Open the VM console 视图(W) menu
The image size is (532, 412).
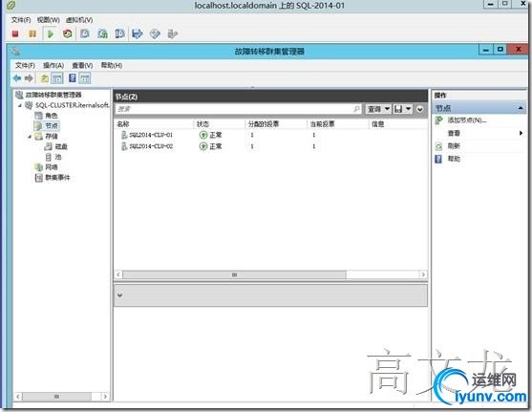[48, 20]
